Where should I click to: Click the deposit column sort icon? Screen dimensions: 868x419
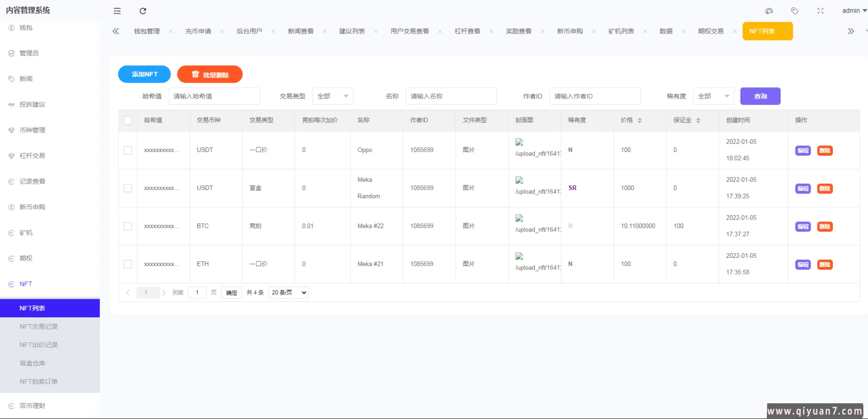point(698,121)
